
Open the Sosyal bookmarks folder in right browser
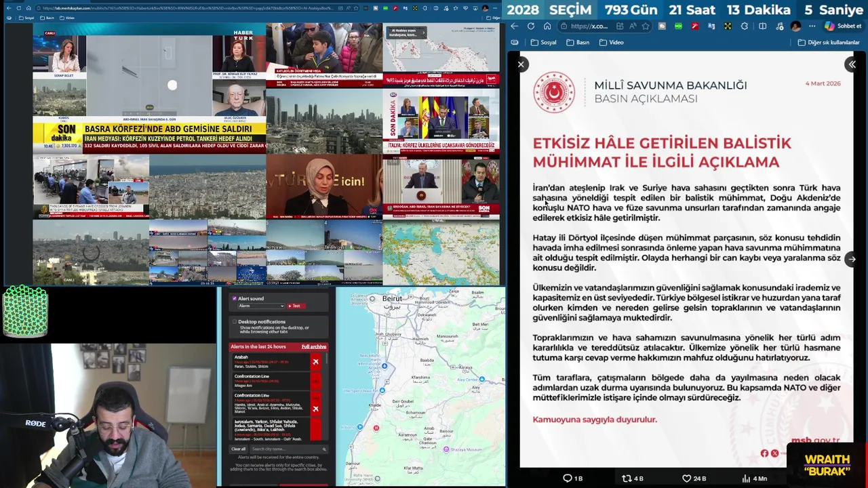[x=544, y=42]
